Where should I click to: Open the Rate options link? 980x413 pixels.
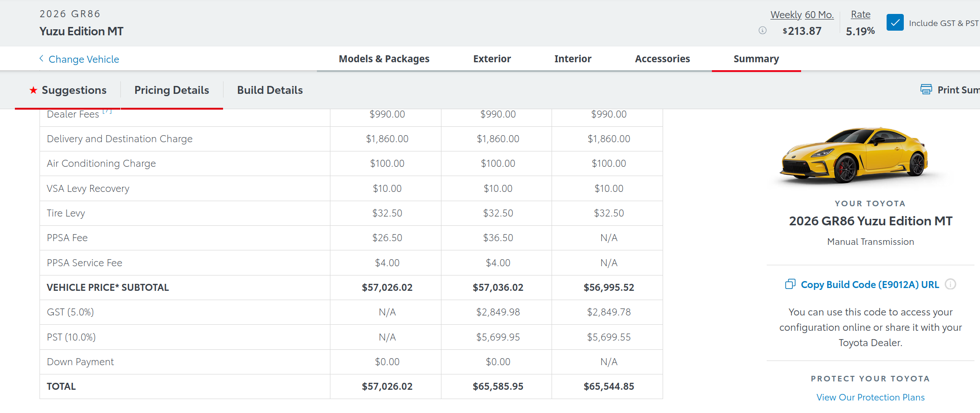[861, 14]
